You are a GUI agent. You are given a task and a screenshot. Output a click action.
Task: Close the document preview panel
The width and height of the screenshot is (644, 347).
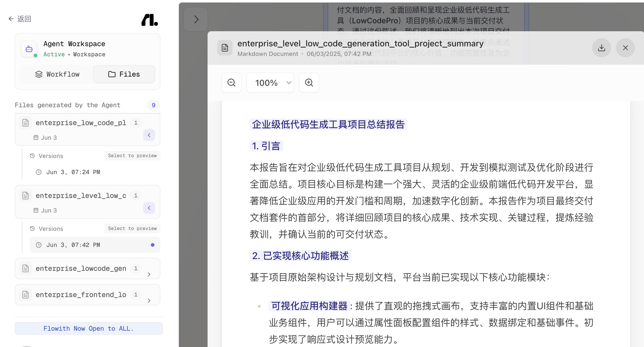(x=625, y=48)
